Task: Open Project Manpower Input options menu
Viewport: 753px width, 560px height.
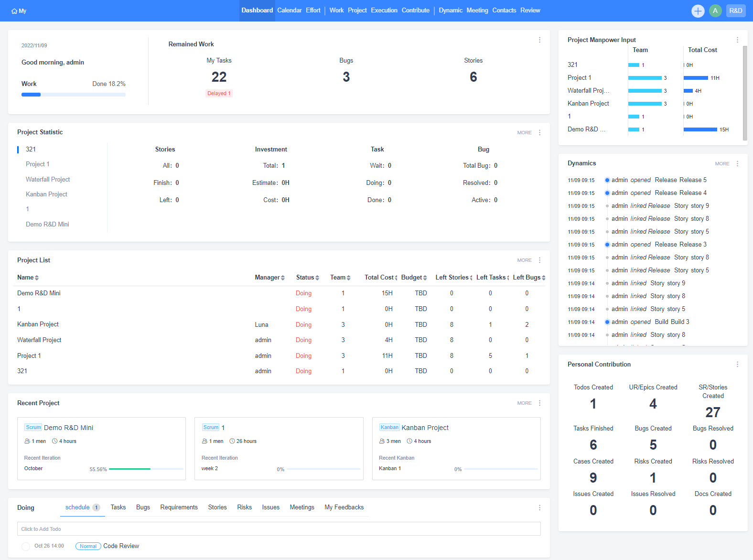Action: click(737, 40)
